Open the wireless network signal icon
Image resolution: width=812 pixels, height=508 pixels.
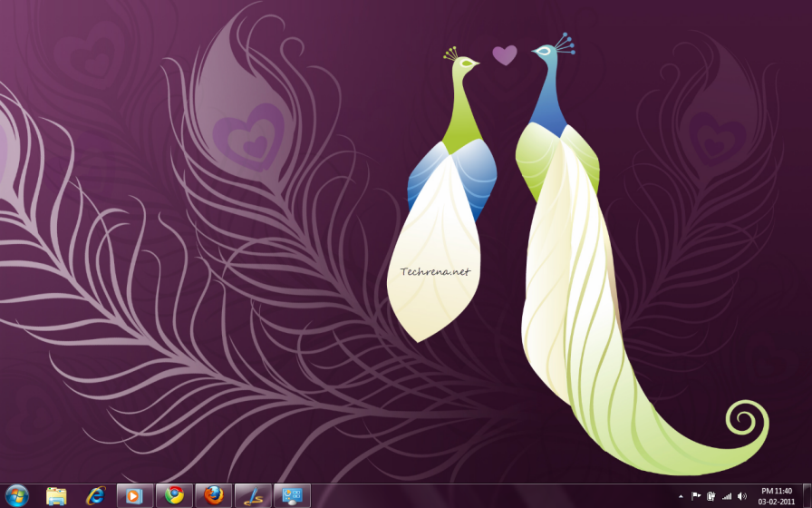(727, 496)
